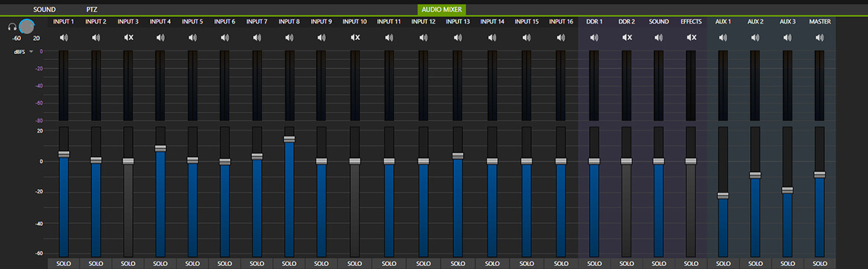Solo the EFFECTS channel
Viewport: 868px width, 269px height.
691,264
